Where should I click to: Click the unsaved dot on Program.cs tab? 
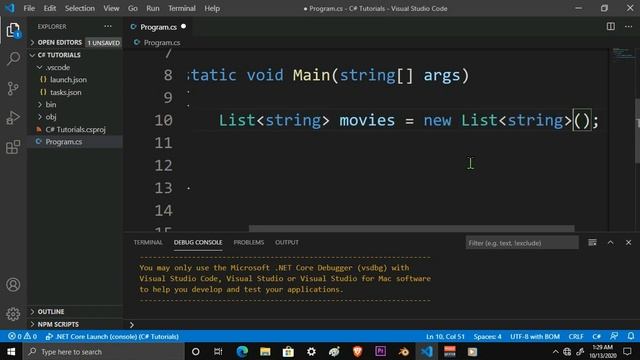184,27
